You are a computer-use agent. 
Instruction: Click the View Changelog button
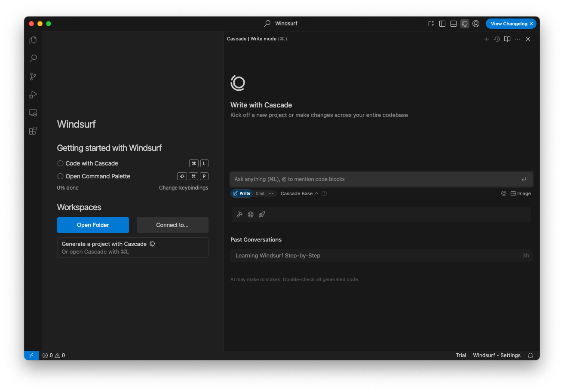pyautogui.click(x=509, y=24)
